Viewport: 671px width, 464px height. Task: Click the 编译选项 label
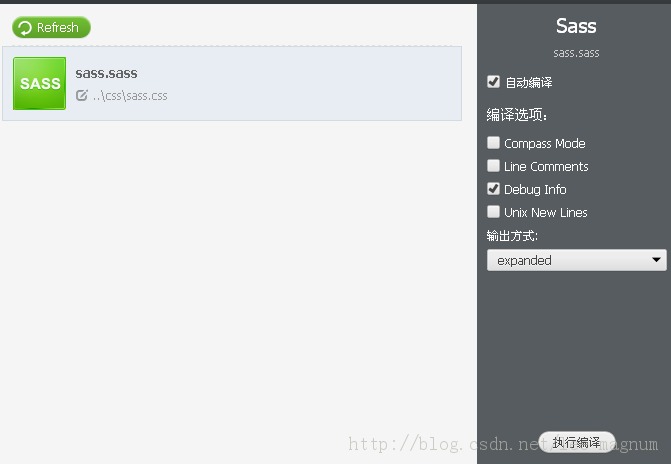click(x=517, y=114)
